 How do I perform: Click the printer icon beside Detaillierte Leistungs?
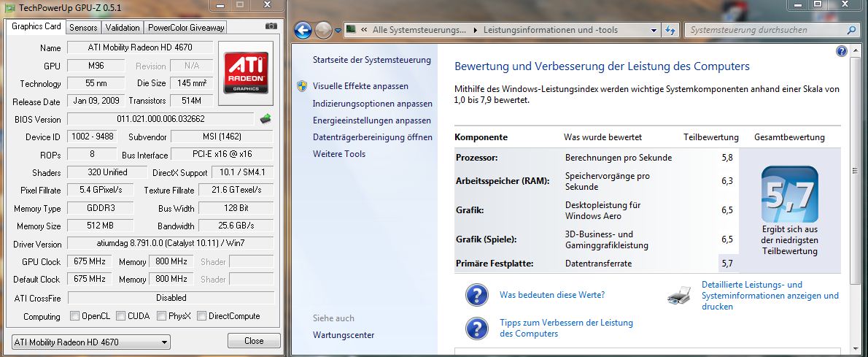(679, 295)
